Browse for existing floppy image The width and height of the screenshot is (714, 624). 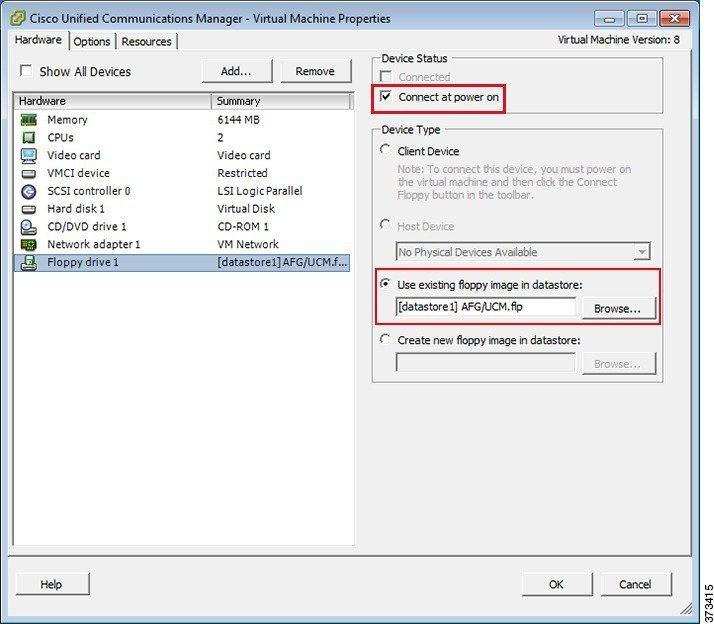(x=617, y=308)
